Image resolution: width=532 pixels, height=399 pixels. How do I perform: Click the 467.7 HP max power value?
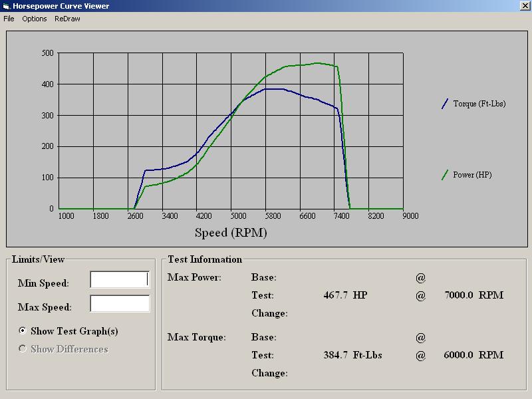point(345,295)
